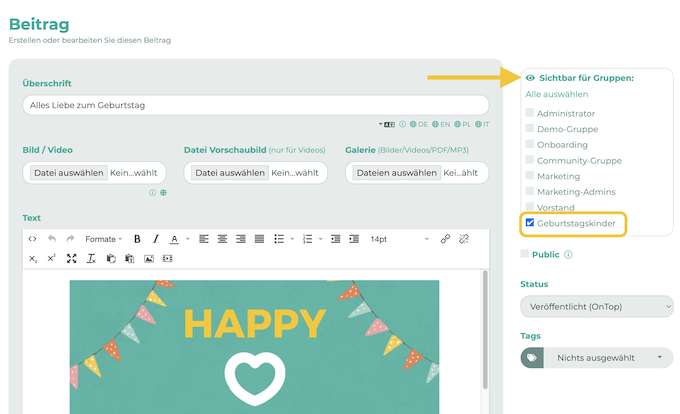
Task: Check the Vorstand group checkbox
Action: click(x=530, y=206)
